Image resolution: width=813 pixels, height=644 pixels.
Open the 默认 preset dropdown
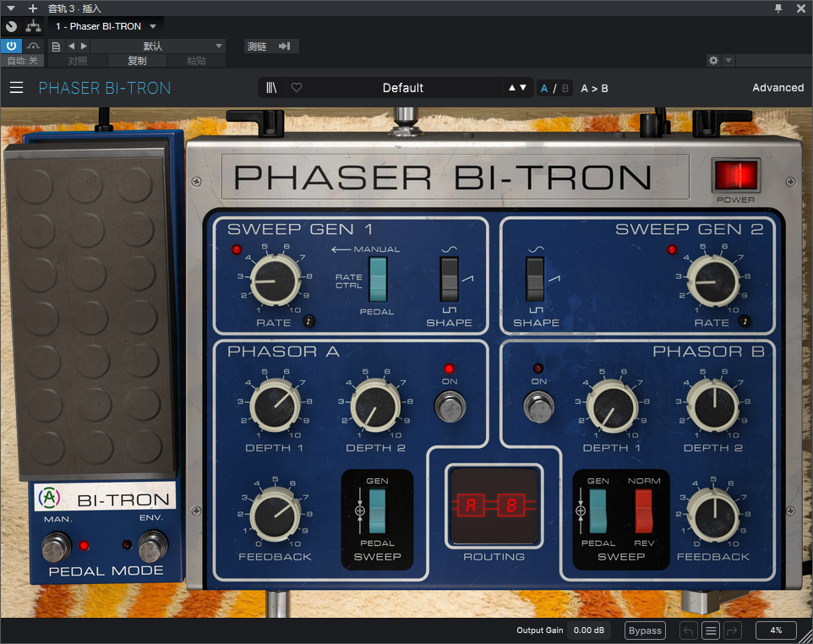(158, 46)
